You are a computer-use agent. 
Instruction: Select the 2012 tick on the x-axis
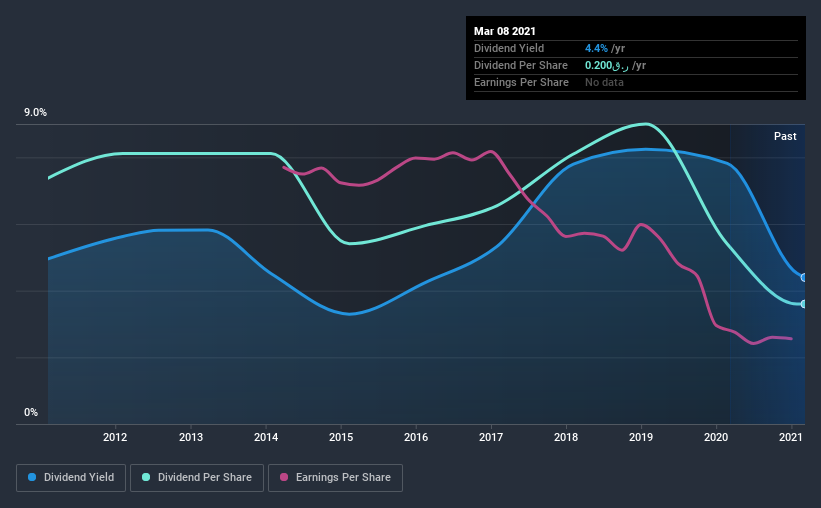pos(115,437)
